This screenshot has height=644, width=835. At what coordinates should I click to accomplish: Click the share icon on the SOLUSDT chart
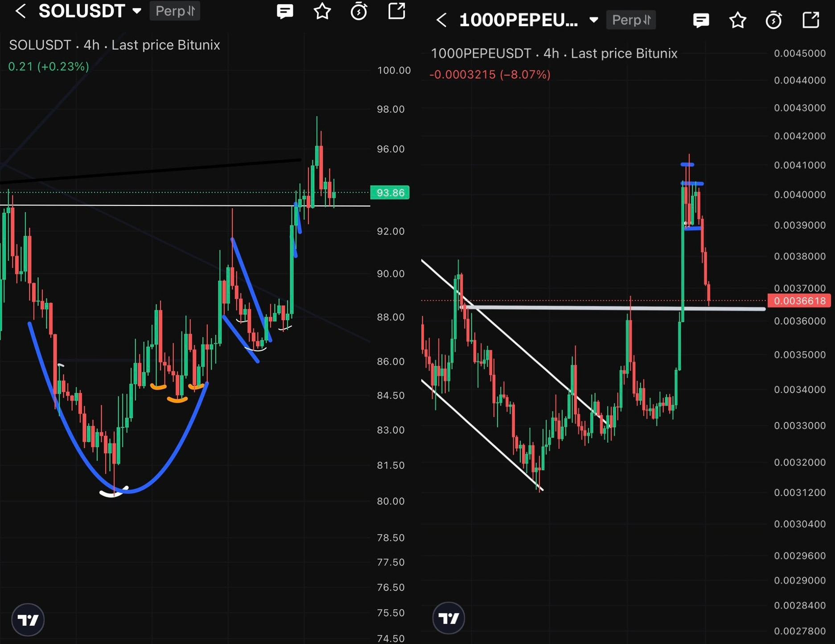pos(396,11)
